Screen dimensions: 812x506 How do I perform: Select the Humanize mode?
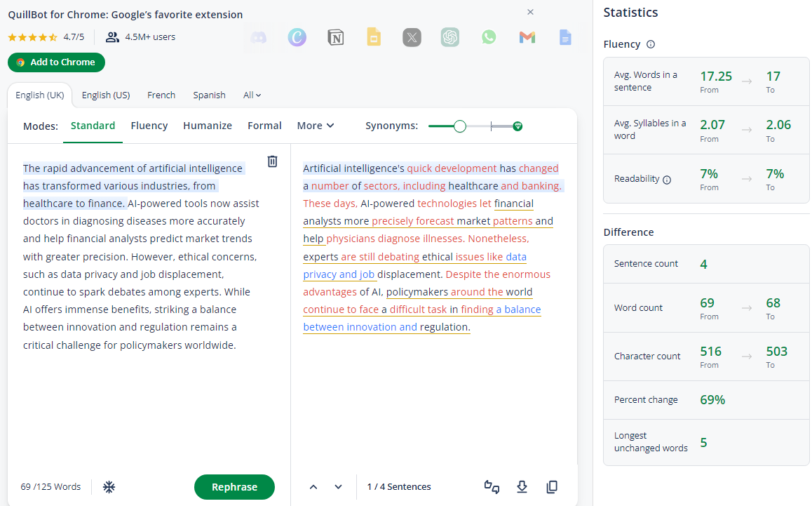tap(207, 126)
